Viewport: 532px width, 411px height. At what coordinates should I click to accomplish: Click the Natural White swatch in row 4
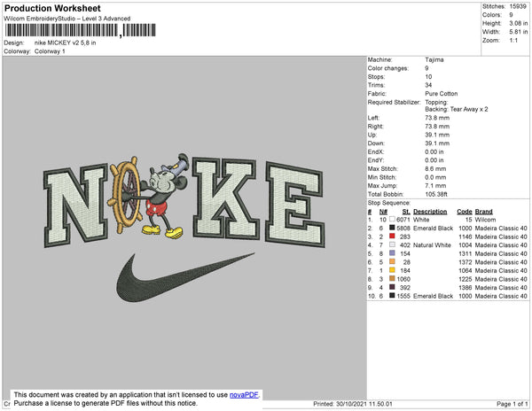[392, 244]
